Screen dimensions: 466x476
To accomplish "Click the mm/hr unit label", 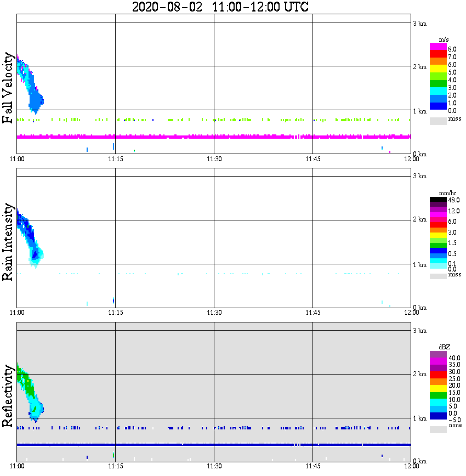I will pos(447,193).
